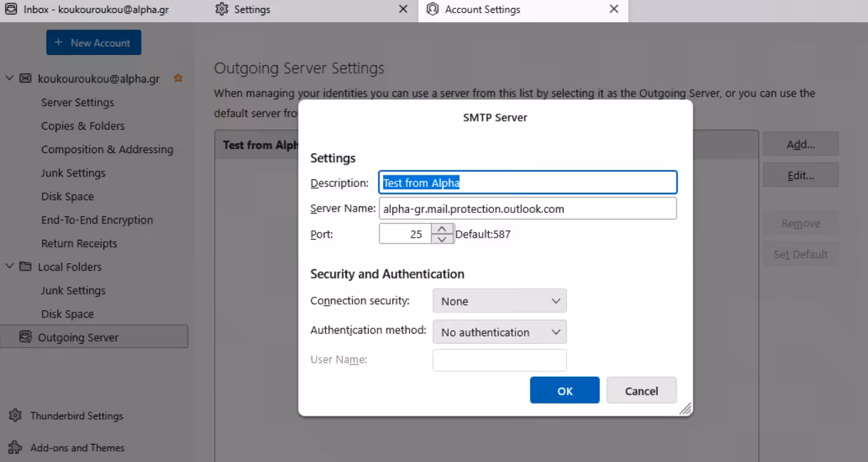
Task: Click the star icon beside koukouroukou@alpha.gr
Action: click(178, 79)
